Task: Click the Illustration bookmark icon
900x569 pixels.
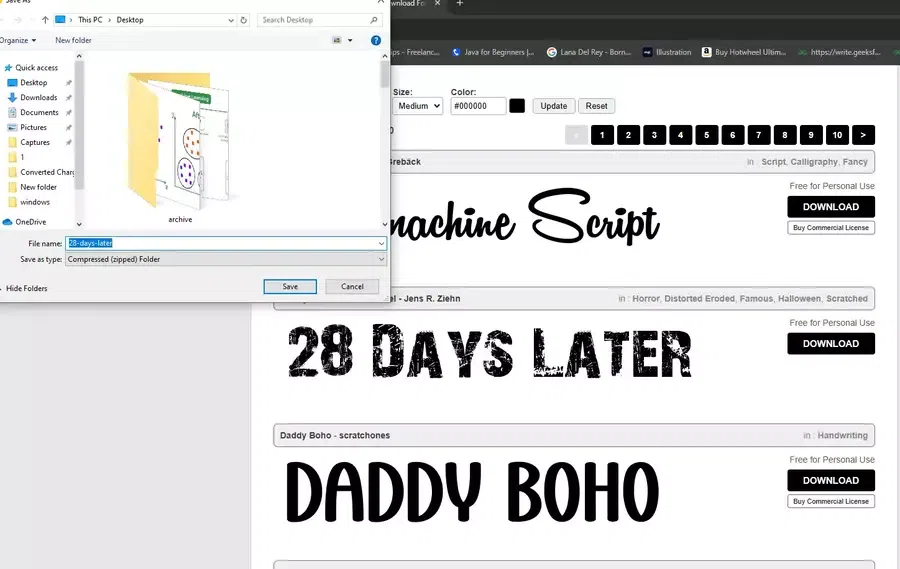Action: point(647,52)
